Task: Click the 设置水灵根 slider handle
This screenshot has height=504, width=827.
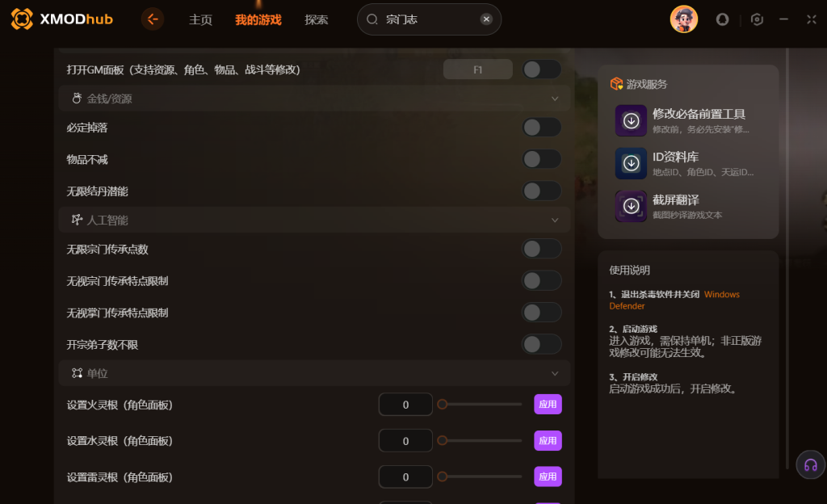Action: click(442, 440)
